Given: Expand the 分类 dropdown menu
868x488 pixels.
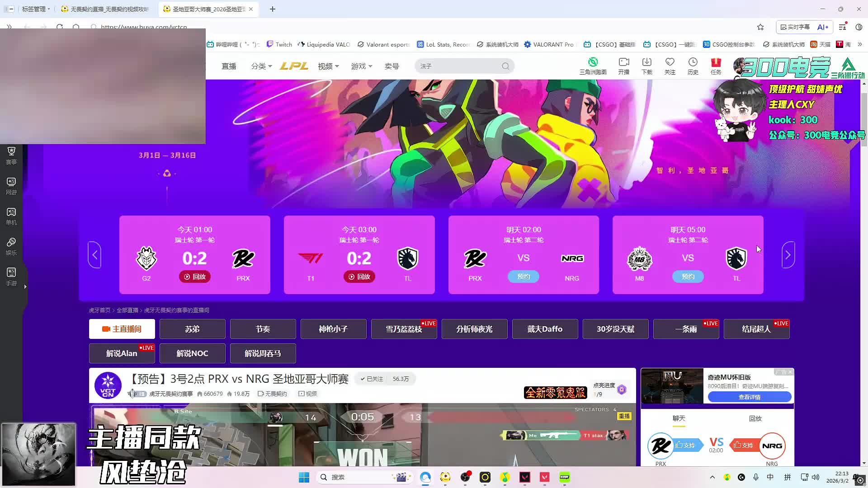Looking at the screenshot, I should pyautogui.click(x=261, y=66).
